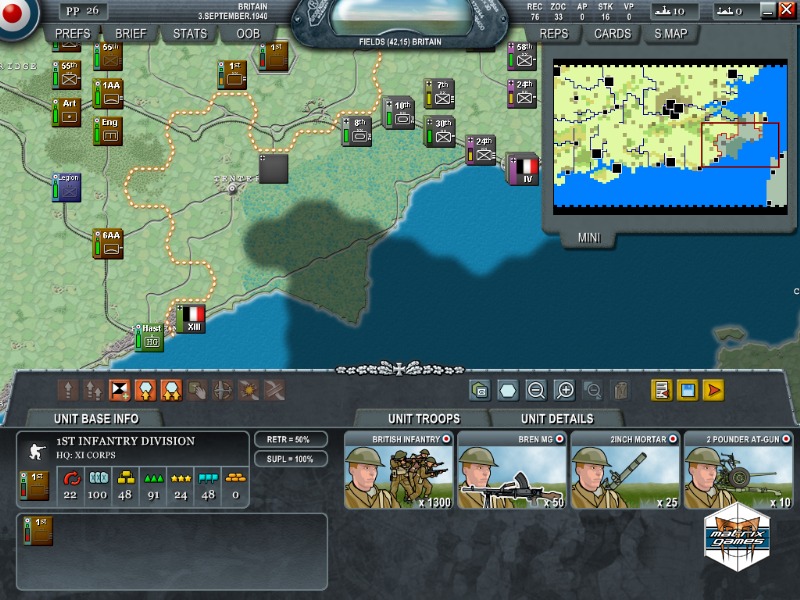The image size is (800, 600).
Task: Toggle the red dot on Bren MG card
Action: [559, 439]
